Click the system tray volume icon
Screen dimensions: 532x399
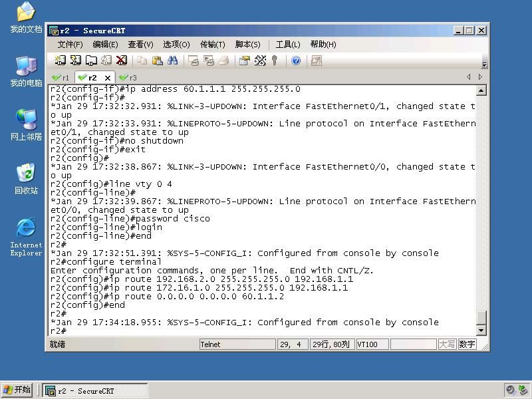click(x=510, y=390)
